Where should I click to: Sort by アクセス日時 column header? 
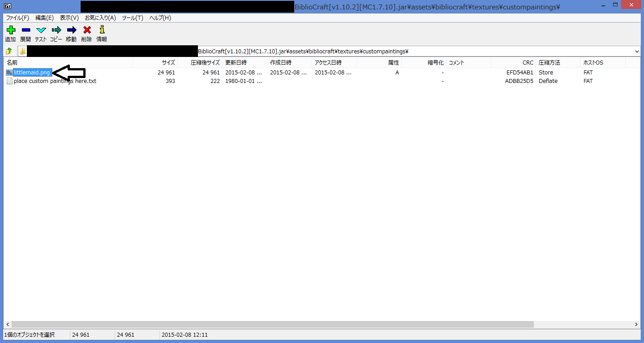[334, 63]
